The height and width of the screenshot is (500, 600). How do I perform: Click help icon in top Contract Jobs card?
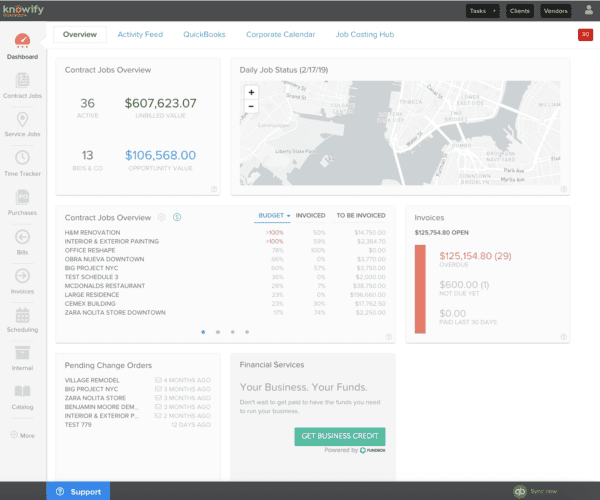[214, 189]
